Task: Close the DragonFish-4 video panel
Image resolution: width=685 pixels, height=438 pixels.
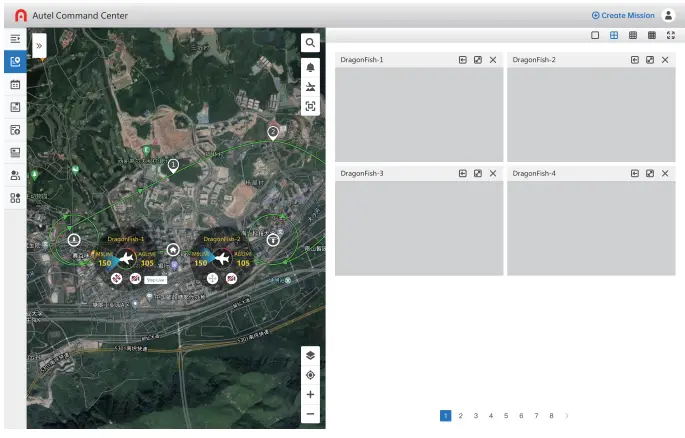Action: 665,173
